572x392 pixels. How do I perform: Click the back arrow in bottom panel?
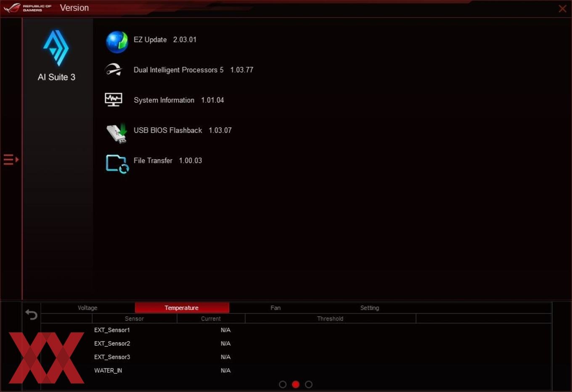31,314
